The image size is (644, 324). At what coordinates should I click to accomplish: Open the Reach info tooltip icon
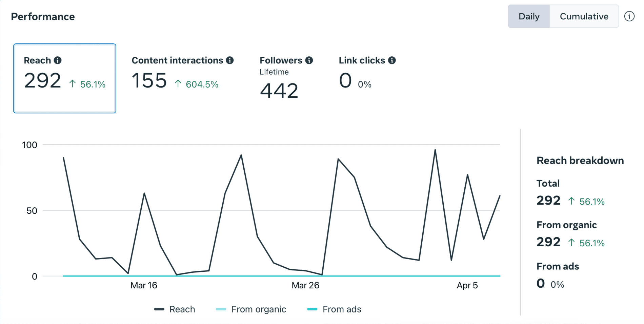point(58,60)
